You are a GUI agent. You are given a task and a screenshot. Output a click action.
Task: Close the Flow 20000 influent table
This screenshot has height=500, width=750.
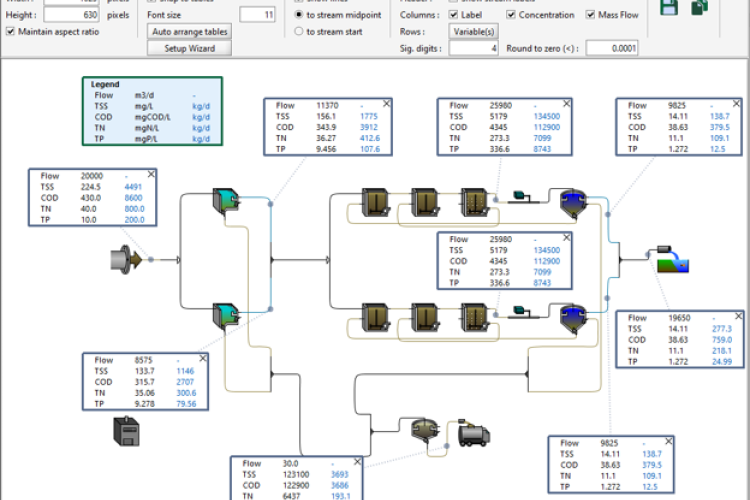(151, 175)
